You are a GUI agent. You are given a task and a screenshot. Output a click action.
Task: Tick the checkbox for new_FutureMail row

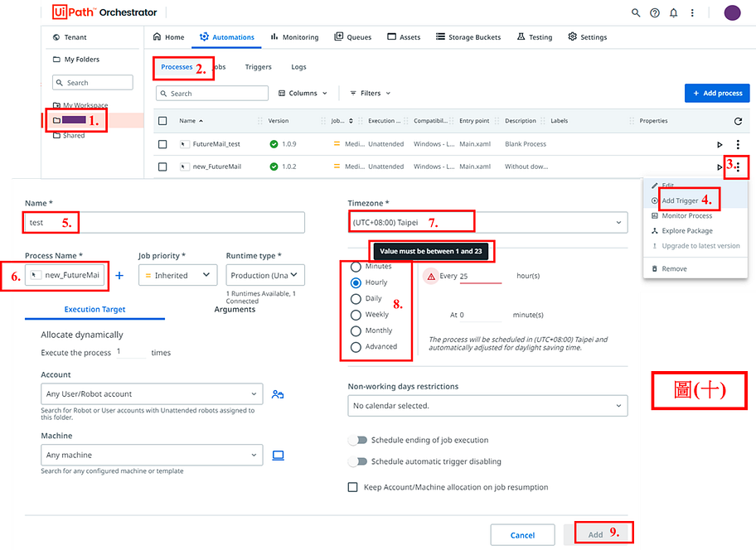163,167
